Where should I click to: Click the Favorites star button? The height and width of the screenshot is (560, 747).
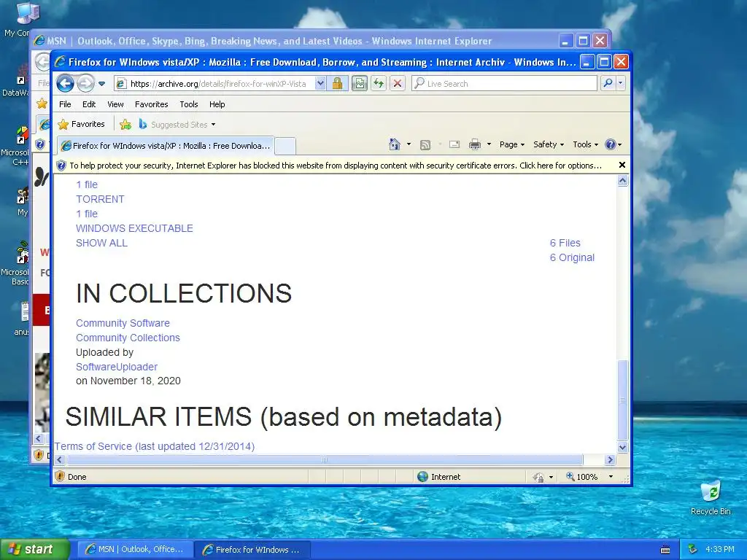pyautogui.click(x=81, y=124)
